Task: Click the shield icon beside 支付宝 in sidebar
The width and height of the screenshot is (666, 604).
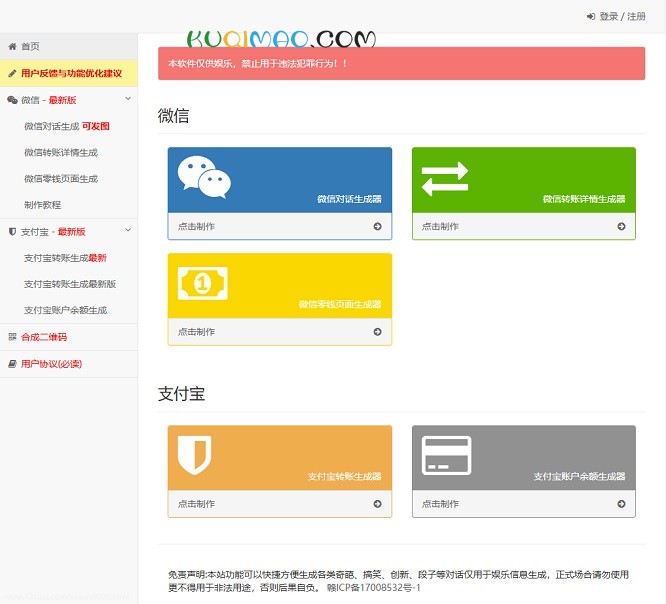Action: [12, 231]
